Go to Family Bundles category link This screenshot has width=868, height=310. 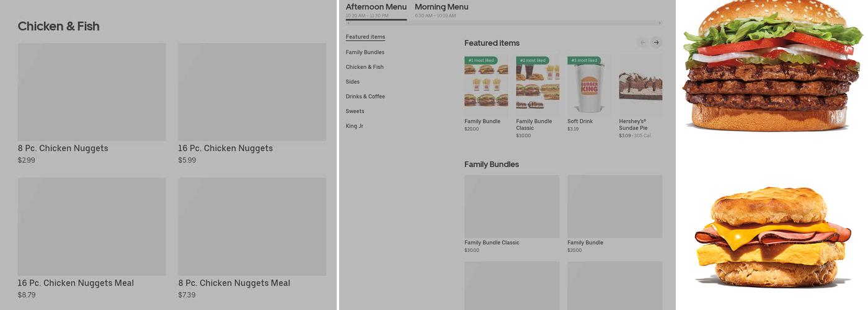(x=365, y=52)
